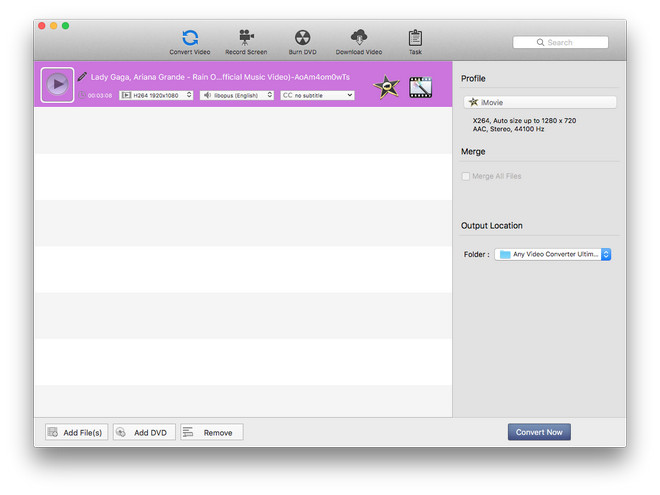Click the 00:03:08 duration text
Screen dimensions: 660x495
point(100,96)
